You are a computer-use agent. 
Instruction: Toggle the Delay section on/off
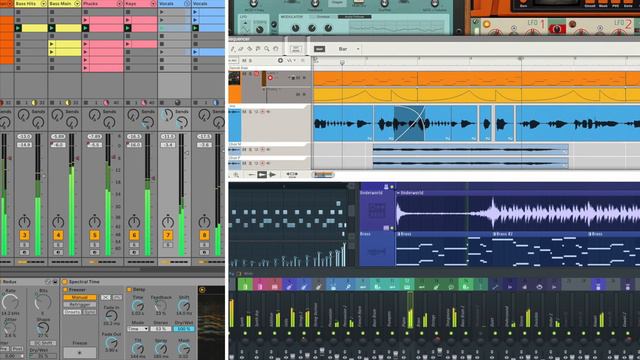pyautogui.click(x=129, y=290)
